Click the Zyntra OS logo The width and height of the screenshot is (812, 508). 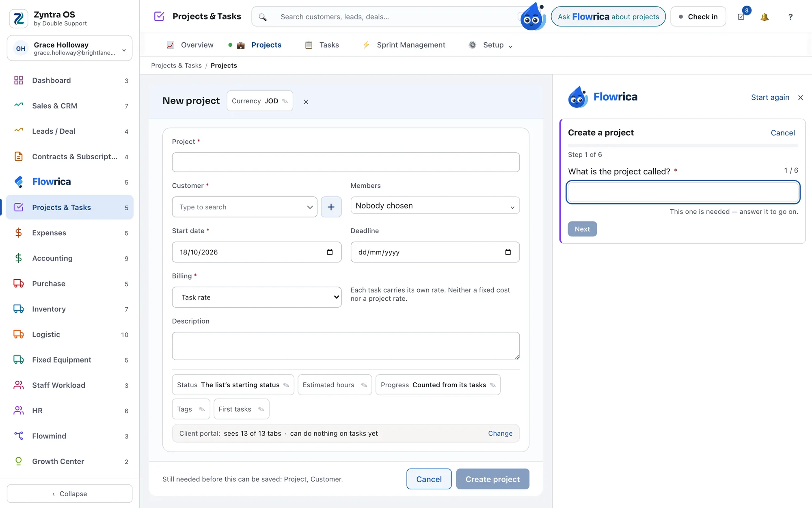coord(19,18)
